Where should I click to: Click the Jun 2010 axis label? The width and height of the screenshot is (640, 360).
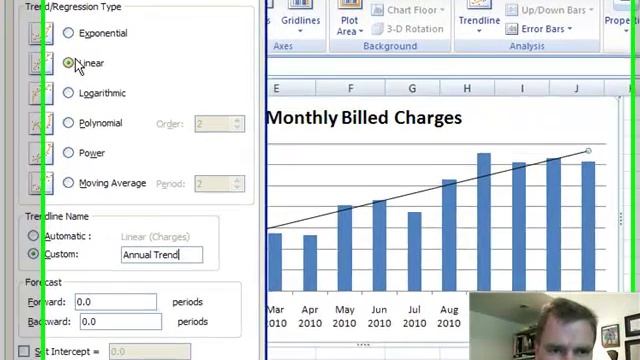point(379,316)
